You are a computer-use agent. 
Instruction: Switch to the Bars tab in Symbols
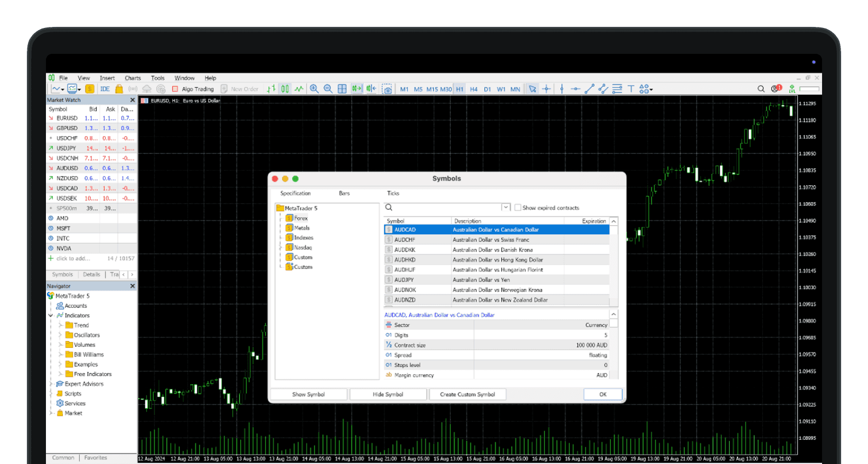pos(344,193)
